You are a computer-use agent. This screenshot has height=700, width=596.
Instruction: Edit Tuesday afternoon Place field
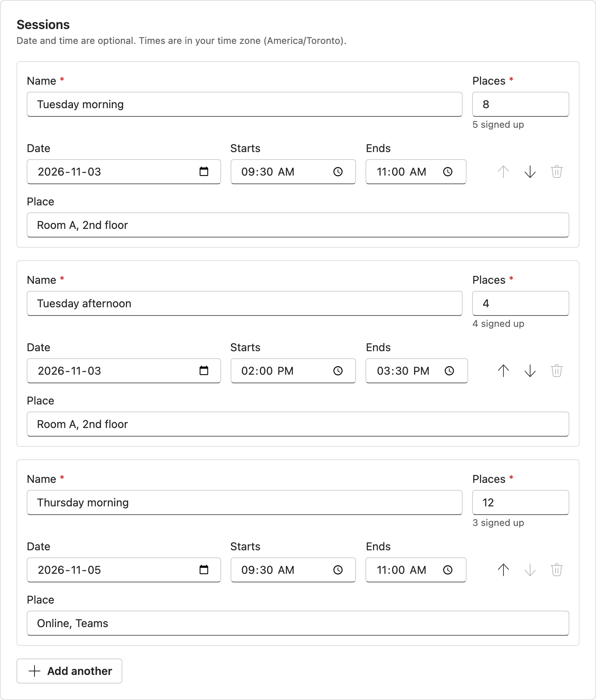(x=298, y=424)
